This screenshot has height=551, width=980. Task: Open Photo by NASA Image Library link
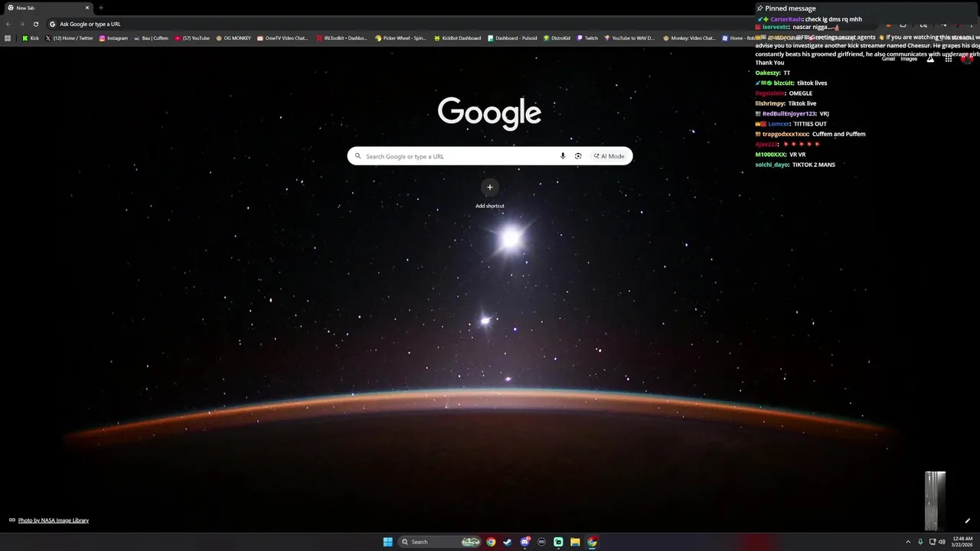pyautogui.click(x=54, y=520)
